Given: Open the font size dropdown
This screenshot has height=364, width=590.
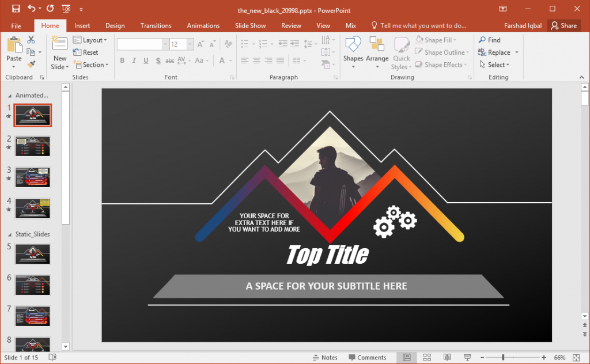Looking at the screenshot, I should 189,43.
